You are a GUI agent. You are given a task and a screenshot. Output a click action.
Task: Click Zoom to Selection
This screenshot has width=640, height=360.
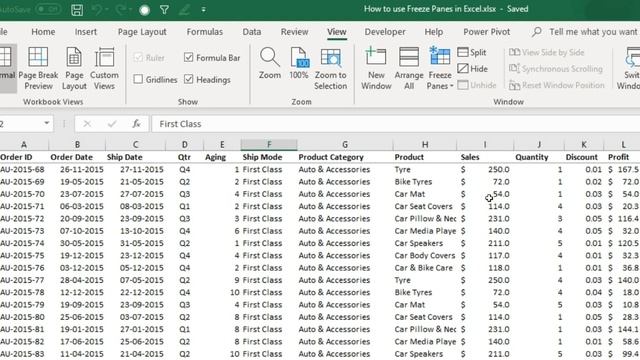click(x=331, y=68)
